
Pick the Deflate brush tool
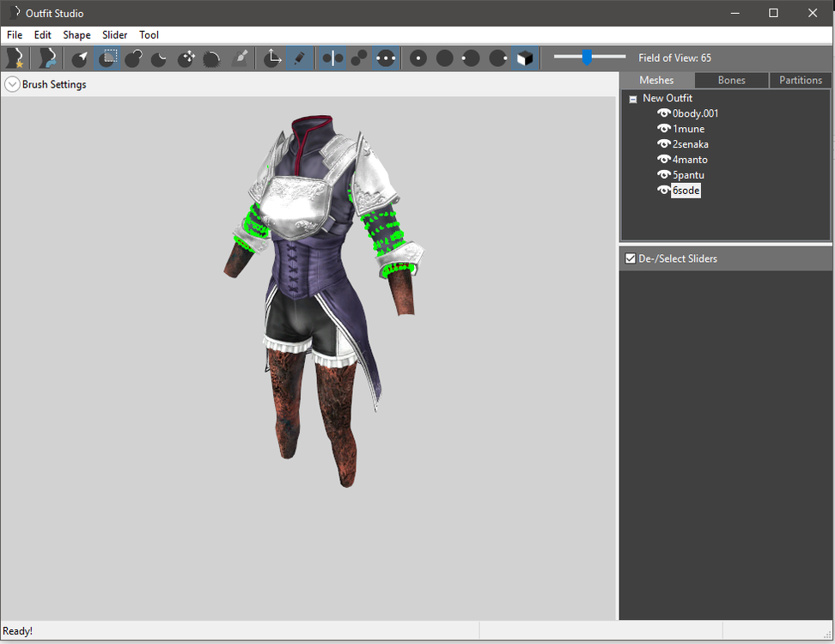(x=159, y=58)
